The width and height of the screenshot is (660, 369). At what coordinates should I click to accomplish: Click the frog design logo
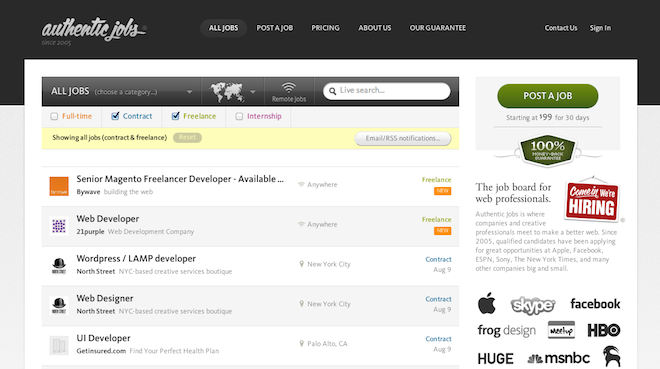(507, 331)
